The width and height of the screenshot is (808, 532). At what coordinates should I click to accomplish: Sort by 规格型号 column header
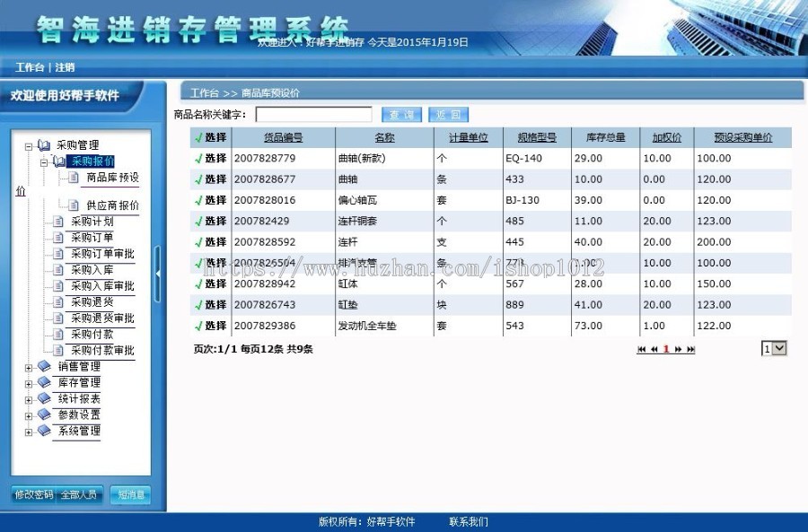tap(537, 137)
